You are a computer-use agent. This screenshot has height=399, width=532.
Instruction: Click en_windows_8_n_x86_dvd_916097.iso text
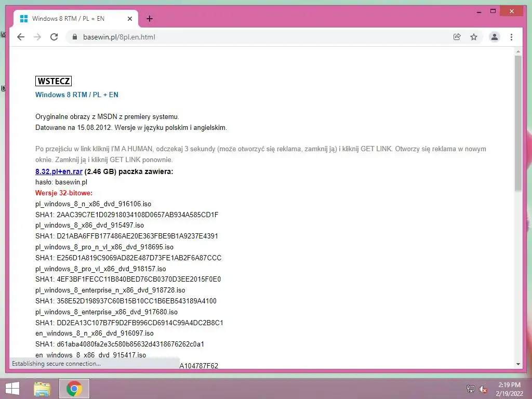[95, 333]
